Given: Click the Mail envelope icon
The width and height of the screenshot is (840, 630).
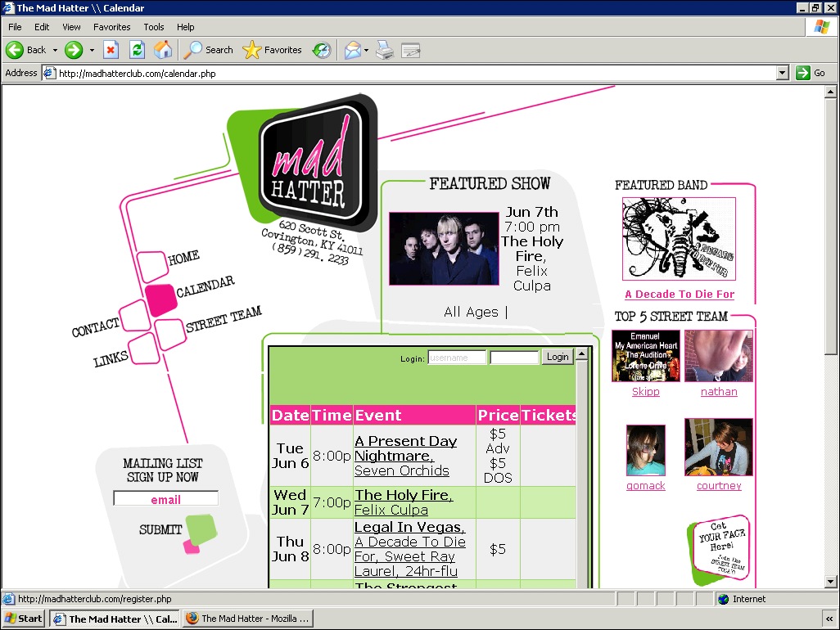Looking at the screenshot, I should pos(353,50).
